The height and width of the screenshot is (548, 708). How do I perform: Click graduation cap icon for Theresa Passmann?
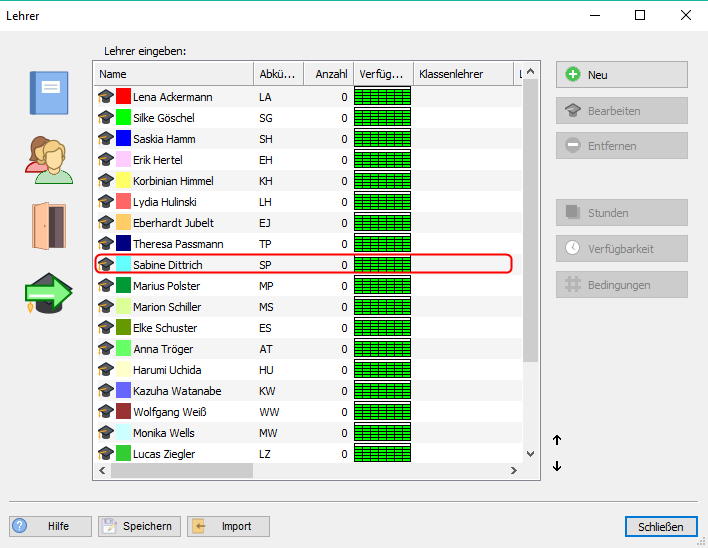tap(106, 243)
